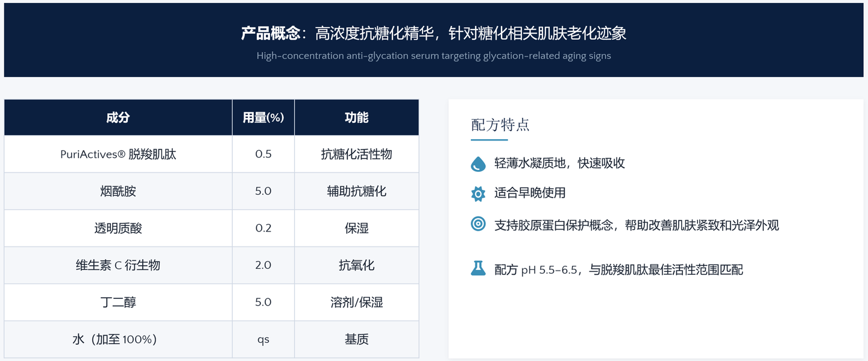
Task: Click the 功能 column header
Action: coord(357,118)
